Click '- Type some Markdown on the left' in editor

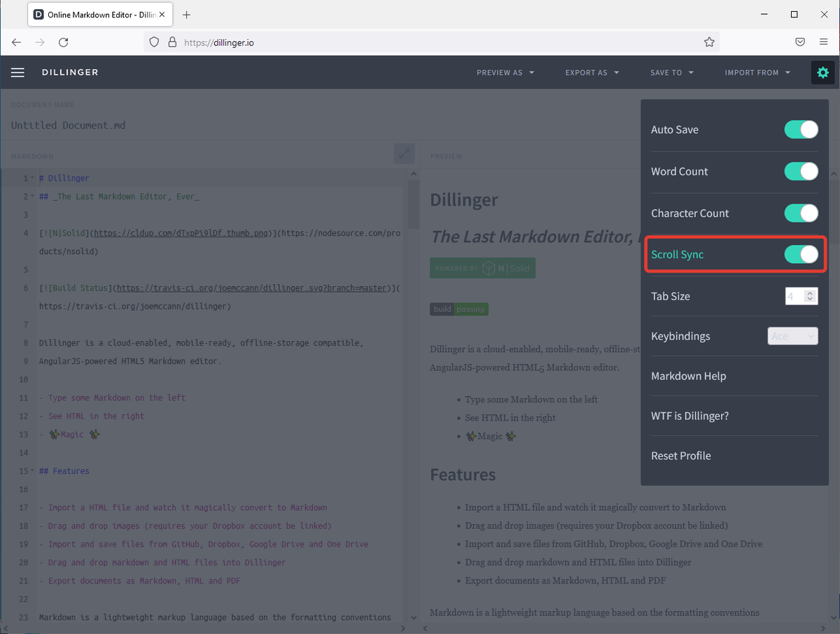click(112, 397)
